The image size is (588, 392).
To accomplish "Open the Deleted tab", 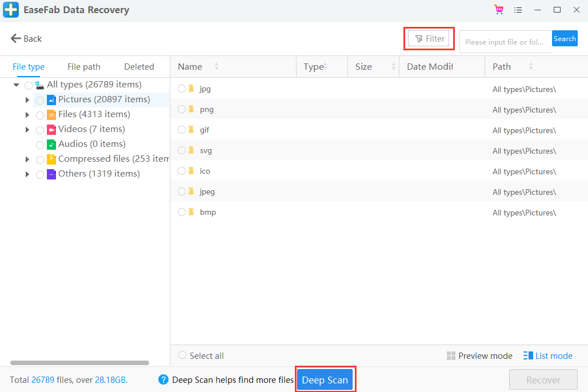I will 139,67.
